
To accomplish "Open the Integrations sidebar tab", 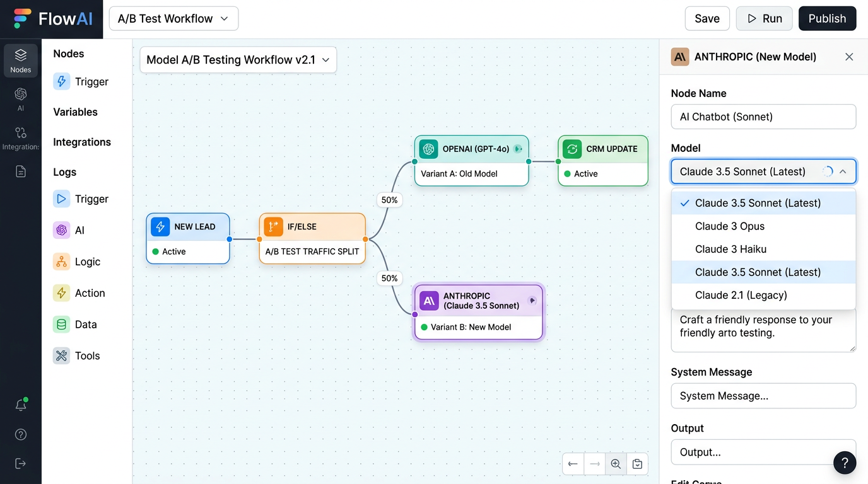I will 21,138.
